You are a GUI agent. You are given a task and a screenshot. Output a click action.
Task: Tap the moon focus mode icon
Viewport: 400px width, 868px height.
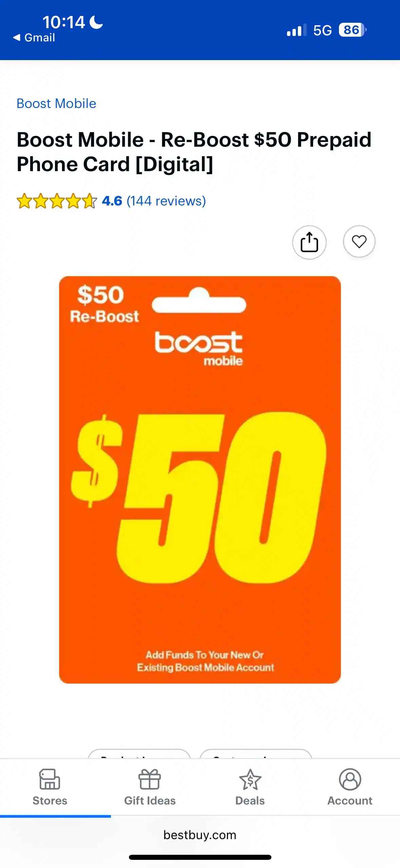point(96,22)
